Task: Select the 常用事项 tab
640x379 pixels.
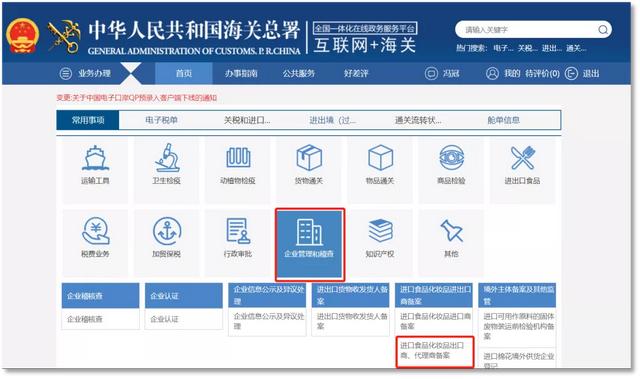Action: click(x=88, y=120)
